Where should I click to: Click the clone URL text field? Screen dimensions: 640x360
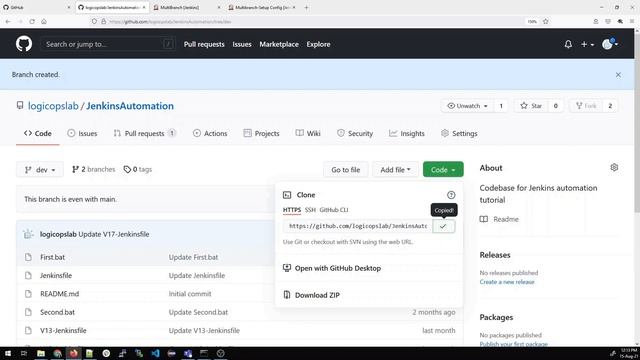[358, 226]
